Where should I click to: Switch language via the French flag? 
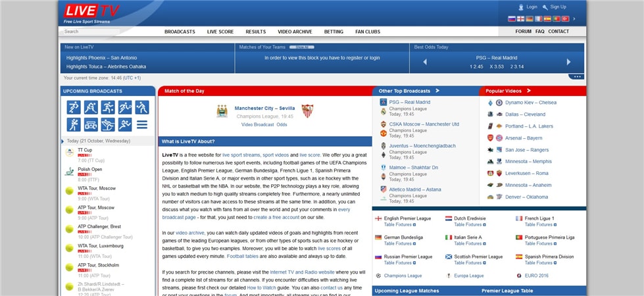point(539,19)
